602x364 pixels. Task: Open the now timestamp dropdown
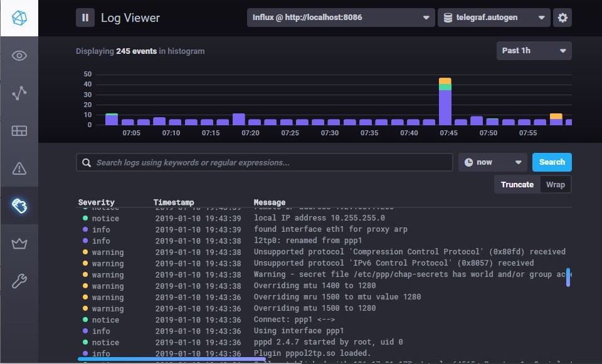point(492,162)
